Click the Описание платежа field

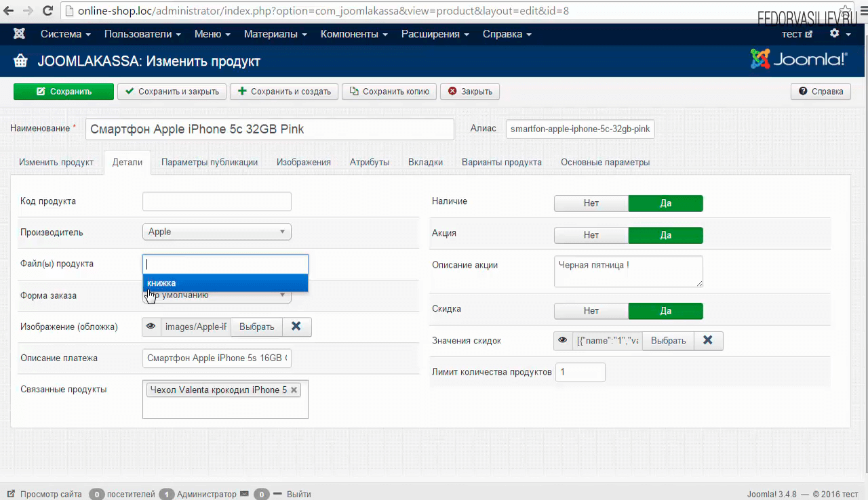[x=217, y=358]
